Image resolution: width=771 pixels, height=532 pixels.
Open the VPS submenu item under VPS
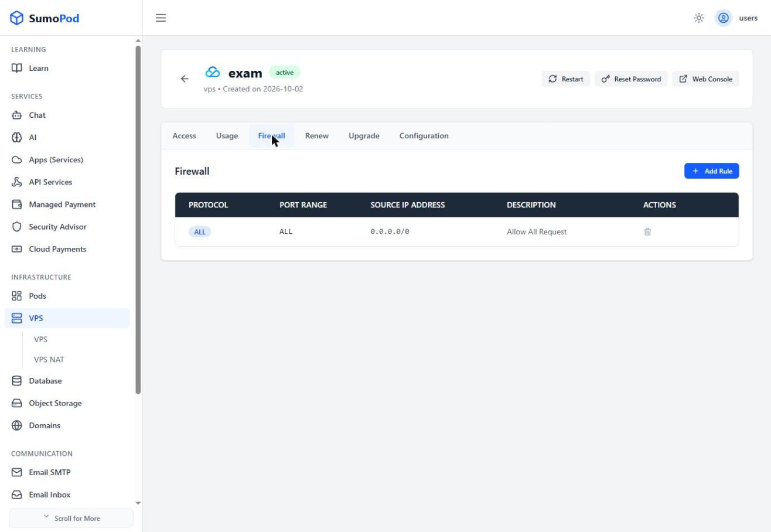pos(40,339)
